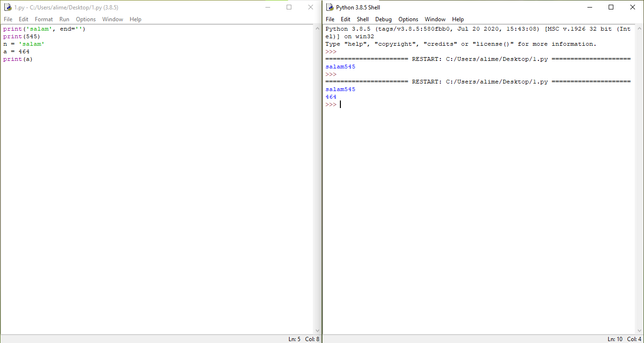644x343 pixels.
Task: Maximize the Python Shell window
Action: click(611, 8)
